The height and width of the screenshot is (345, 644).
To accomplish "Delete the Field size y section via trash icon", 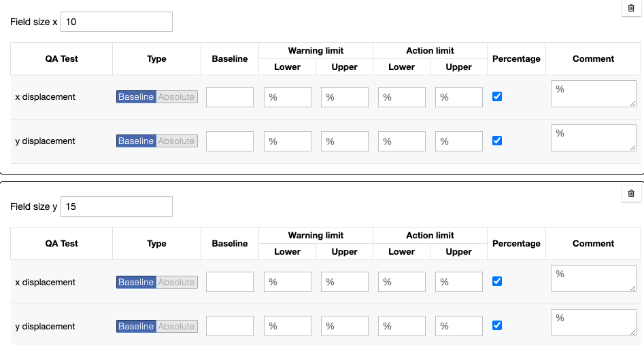I will point(630,194).
